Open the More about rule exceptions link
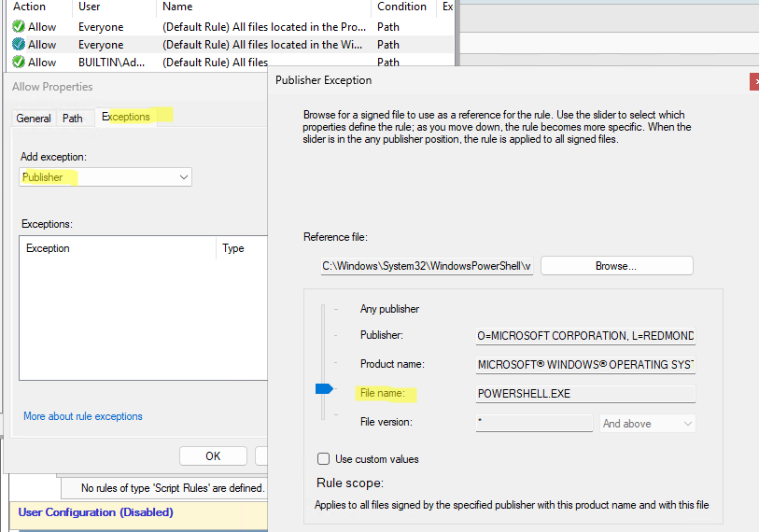Screen dimensions: 759x532 (83, 416)
